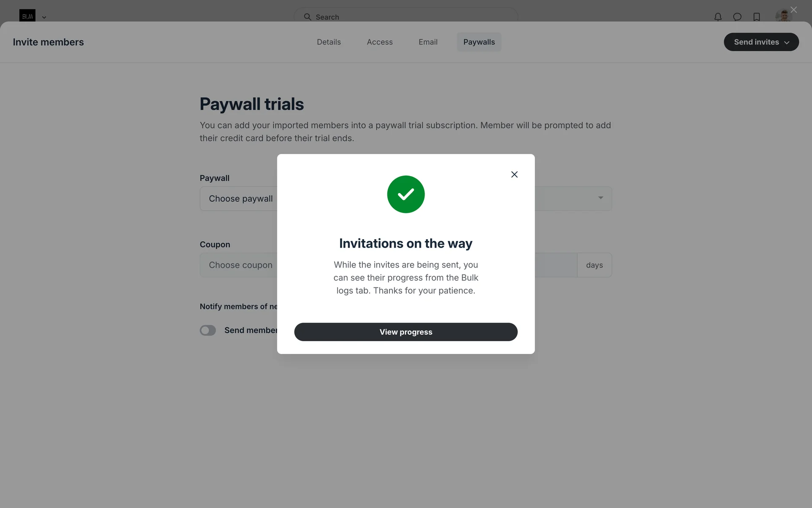Open the user profile avatar

pos(783,16)
